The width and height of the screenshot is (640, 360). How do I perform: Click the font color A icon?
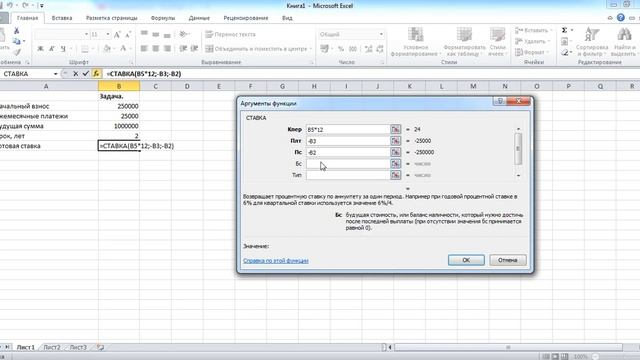[x=123, y=49]
